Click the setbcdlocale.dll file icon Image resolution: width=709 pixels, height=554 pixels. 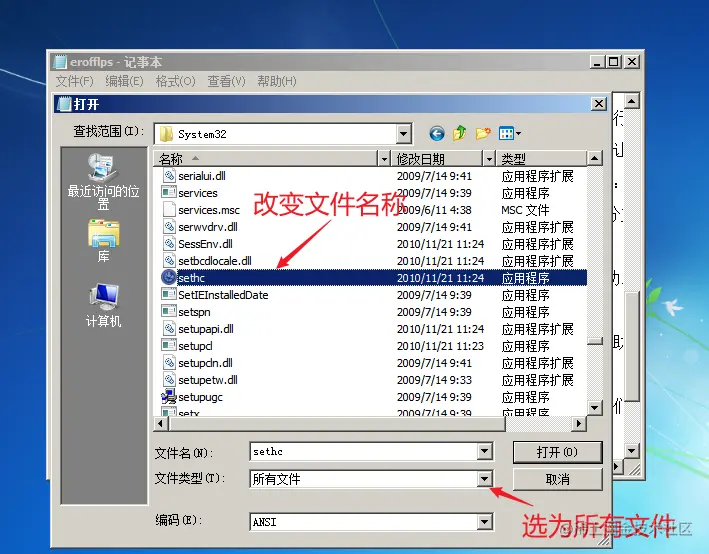click(x=169, y=260)
